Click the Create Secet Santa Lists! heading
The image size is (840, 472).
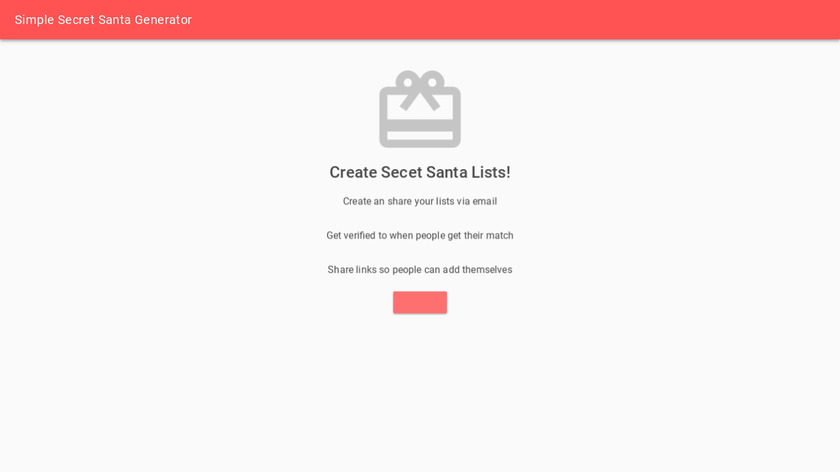(x=420, y=172)
